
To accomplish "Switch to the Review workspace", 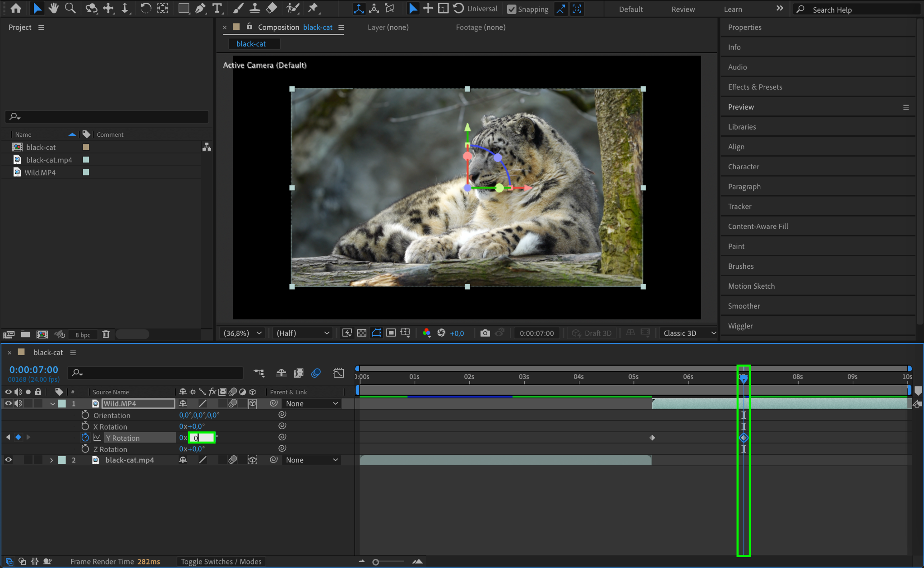I will click(683, 9).
